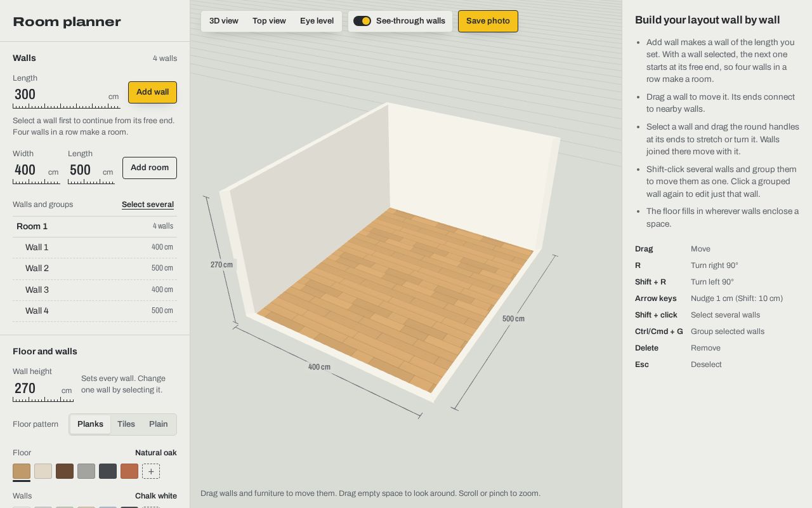Save a photo of the room

488,21
